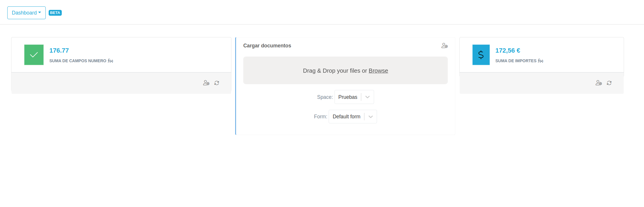Click the blue dollar sign widget icon
Screen dimensions: 644x207
pyautogui.click(x=481, y=55)
